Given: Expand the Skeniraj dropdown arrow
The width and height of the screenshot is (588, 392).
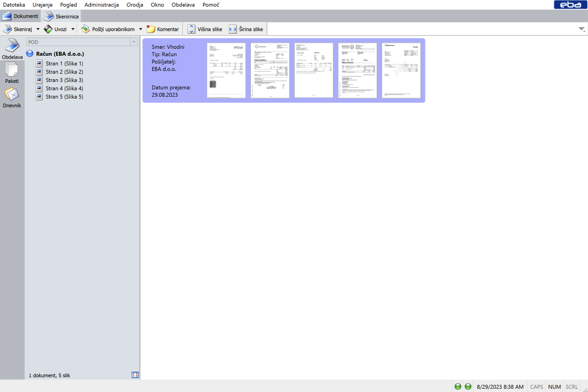Looking at the screenshot, I should 38,29.
